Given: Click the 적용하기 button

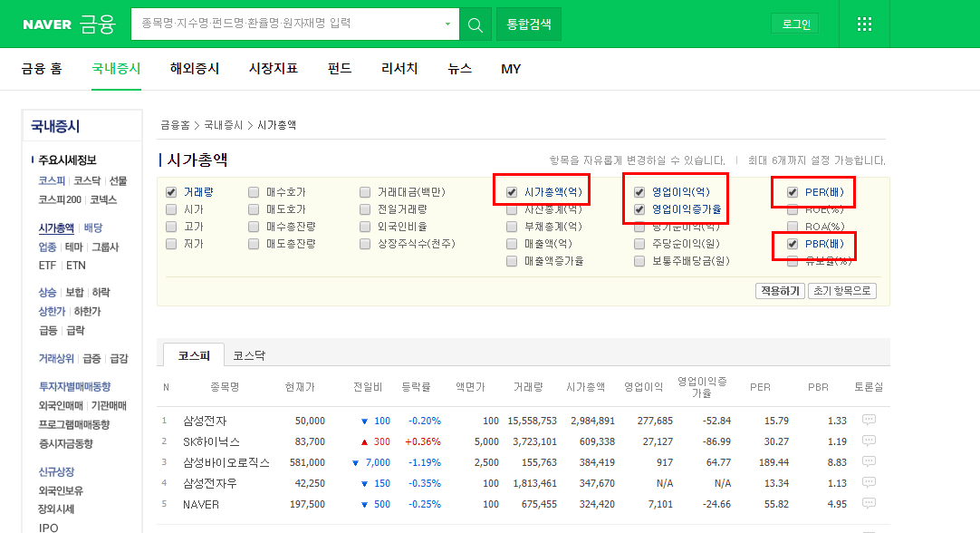Looking at the screenshot, I should [x=780, y=291].
